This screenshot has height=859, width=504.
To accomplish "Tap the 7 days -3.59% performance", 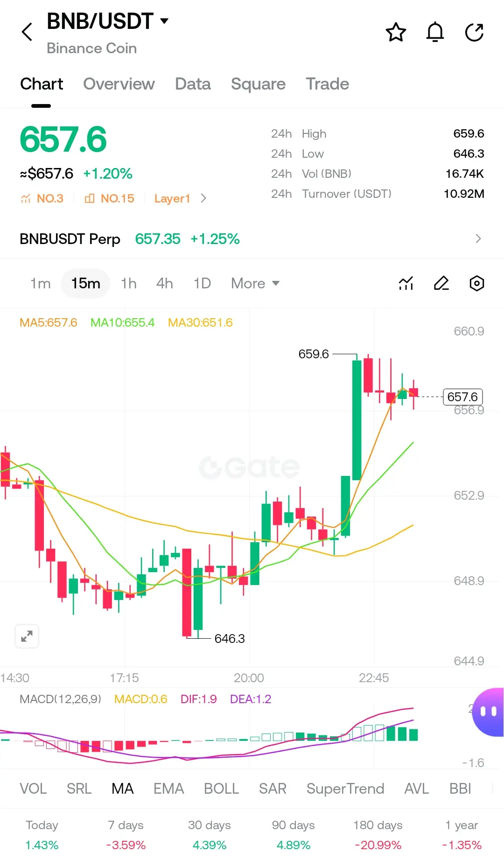I will pos(126,835).
